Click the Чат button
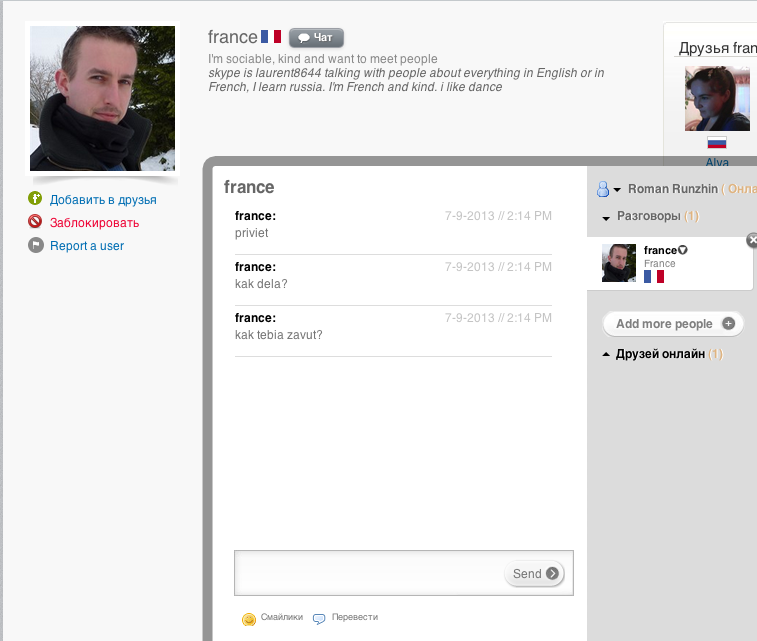The width and height of the screenshot is (757, 641). [316, 38]
